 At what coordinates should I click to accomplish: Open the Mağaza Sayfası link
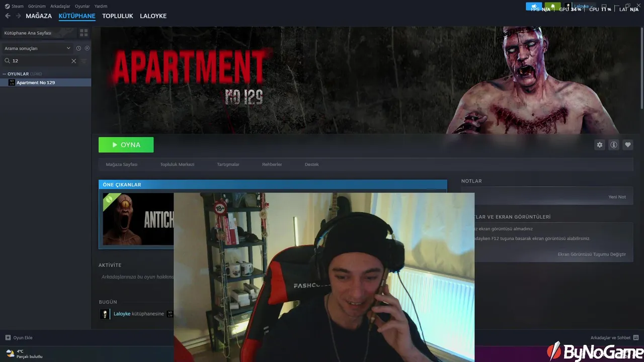pos(122,164)
